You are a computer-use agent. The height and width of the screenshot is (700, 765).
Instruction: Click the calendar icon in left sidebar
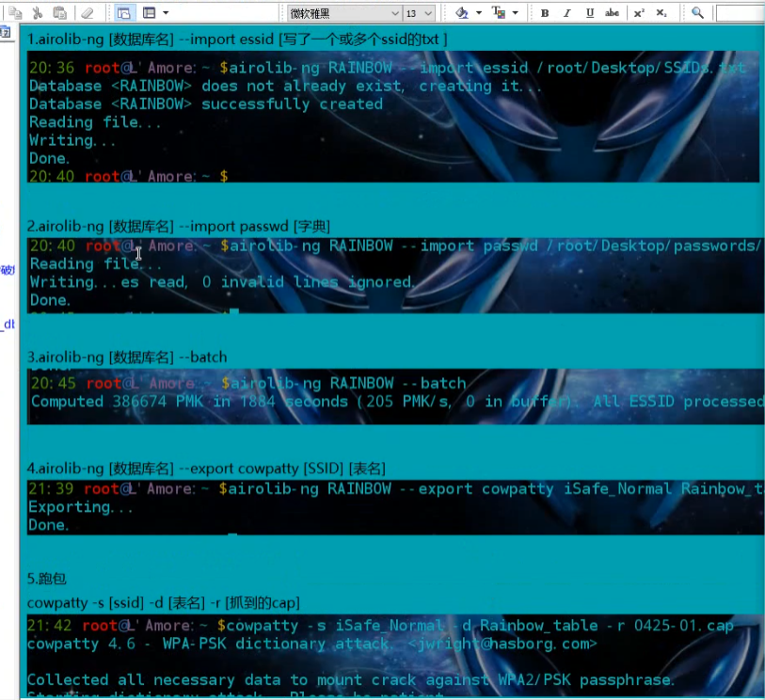point(6,33)
